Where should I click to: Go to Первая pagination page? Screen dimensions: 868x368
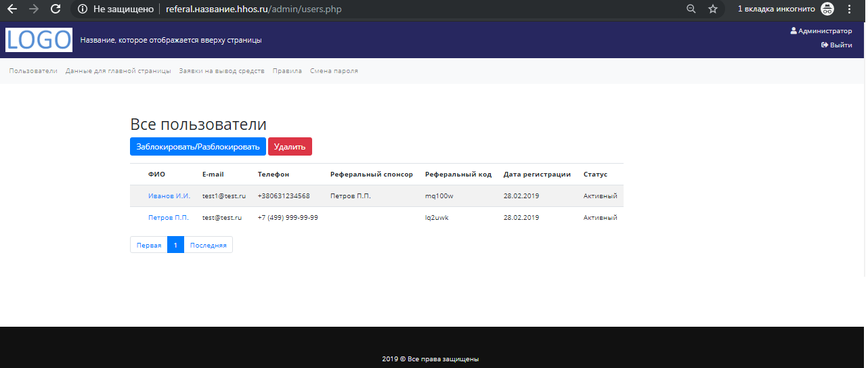click(149, 245)
